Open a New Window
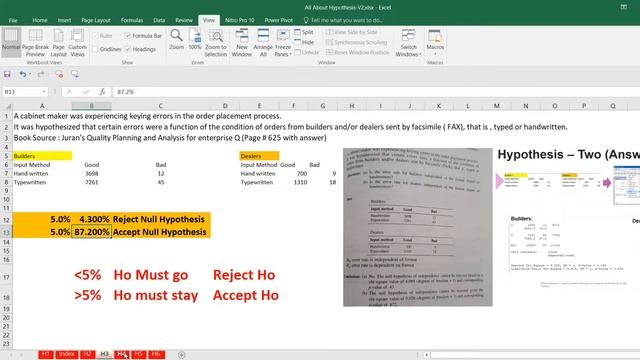 242,43
